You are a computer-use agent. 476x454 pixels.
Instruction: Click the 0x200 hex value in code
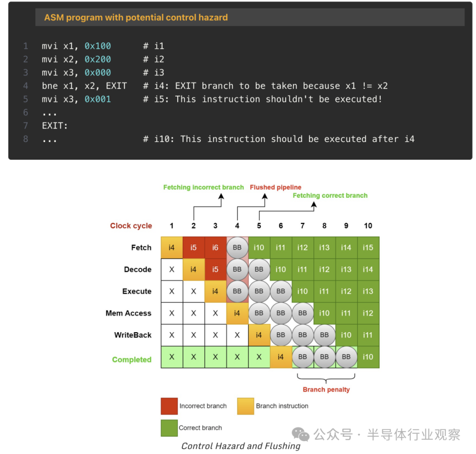98,59
